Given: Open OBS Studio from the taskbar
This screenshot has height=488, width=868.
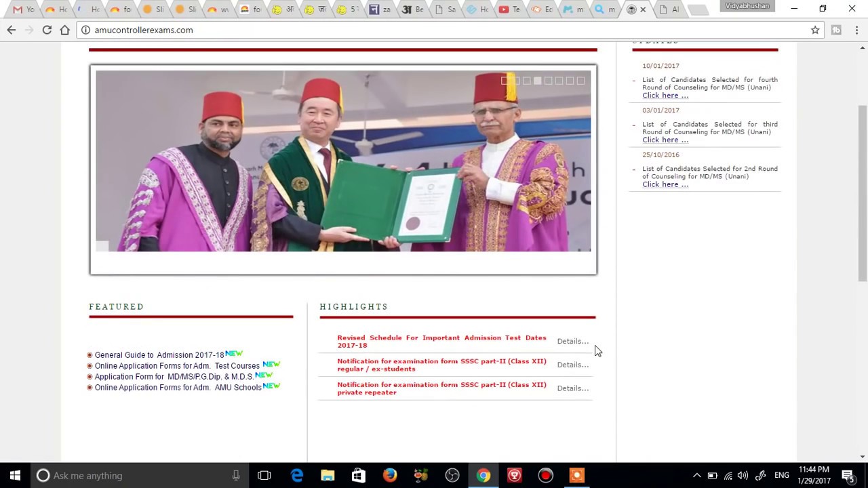Looking at the screenshot, I should 452,475.
